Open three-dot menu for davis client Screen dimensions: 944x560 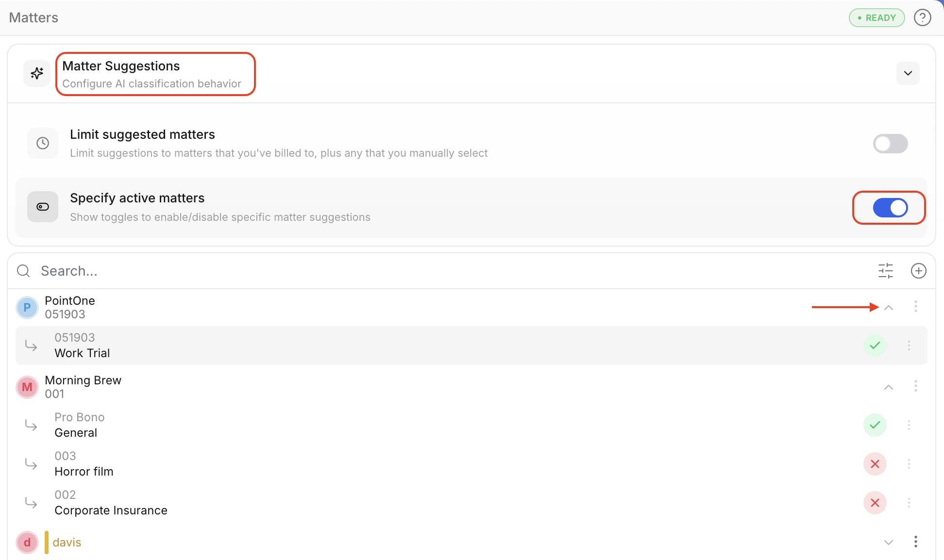[916, 542]
